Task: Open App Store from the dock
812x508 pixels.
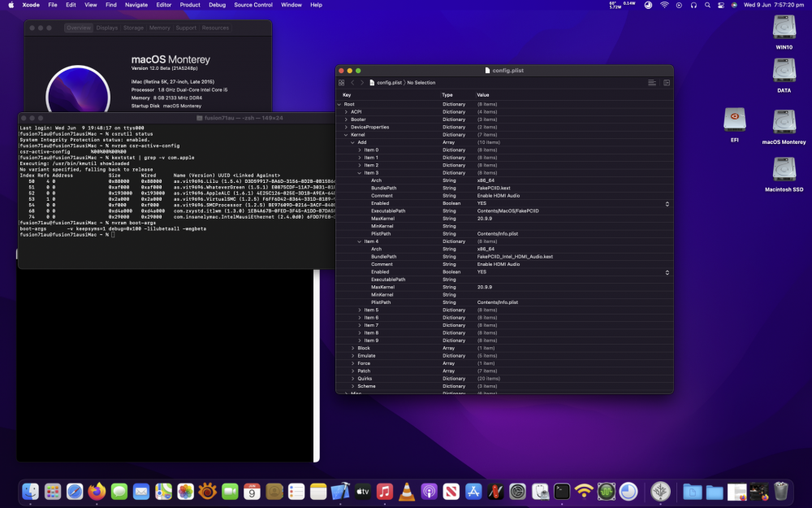Action: point(473,492)
